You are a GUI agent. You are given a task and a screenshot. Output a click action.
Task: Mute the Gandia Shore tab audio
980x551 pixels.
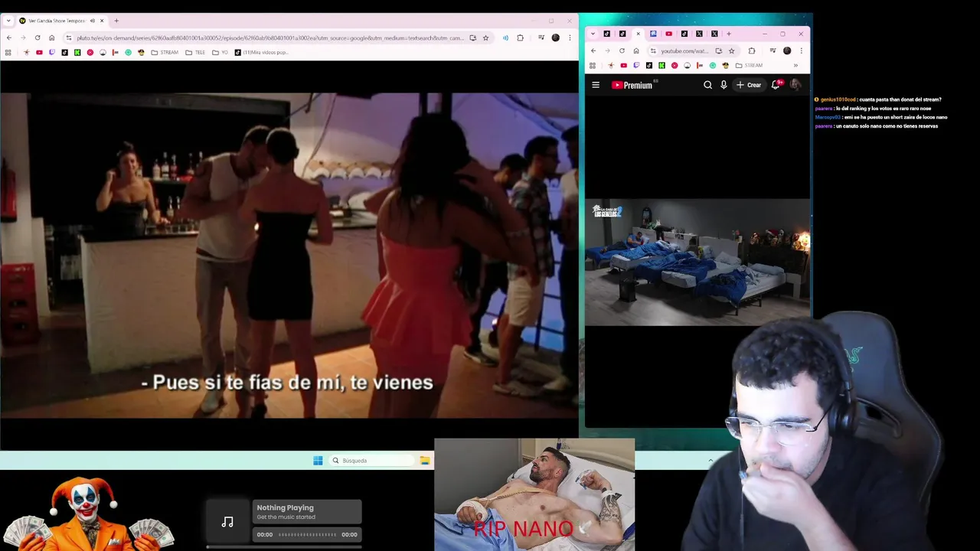pos(93,21)
